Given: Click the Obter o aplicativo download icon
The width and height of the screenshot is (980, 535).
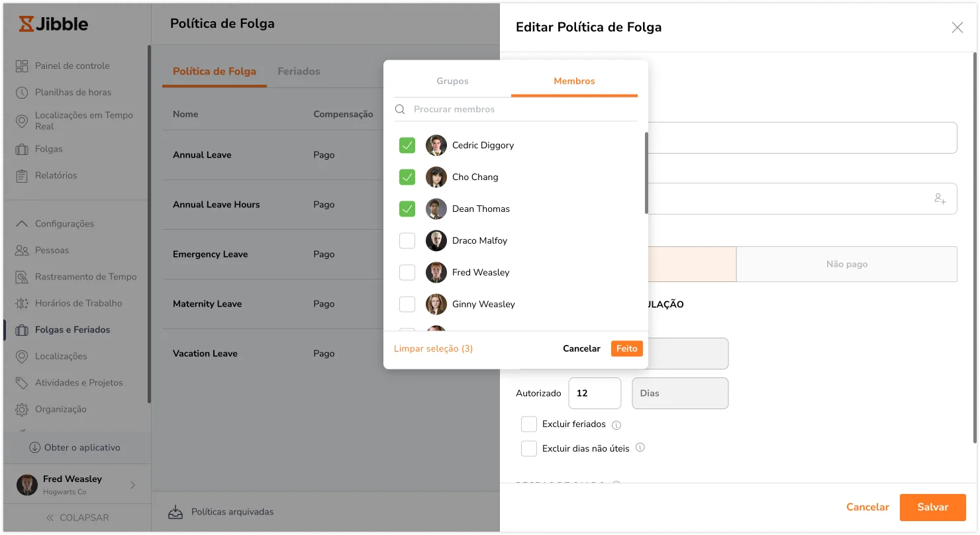Looking at the screenshot, I should (x=35, y=448).
